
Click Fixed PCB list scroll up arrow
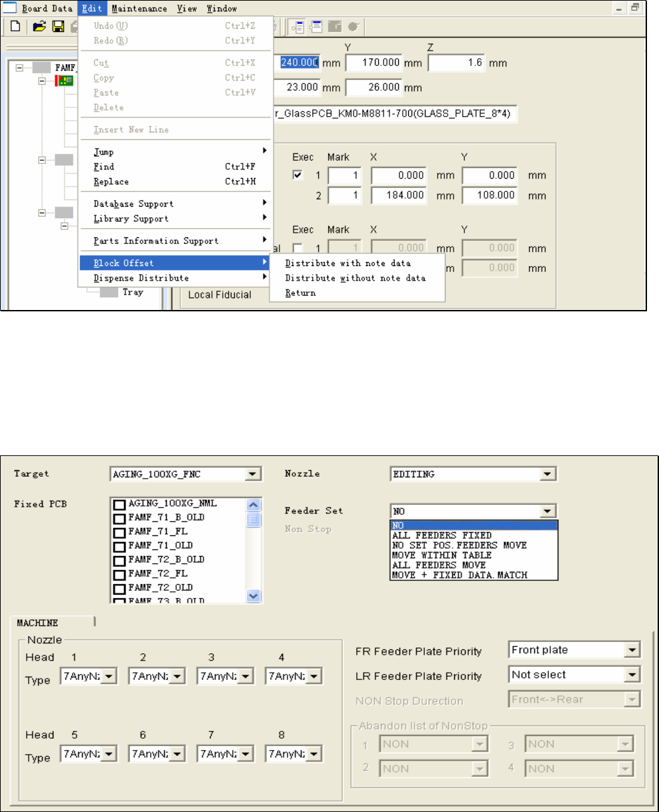(x=253, y=505)
